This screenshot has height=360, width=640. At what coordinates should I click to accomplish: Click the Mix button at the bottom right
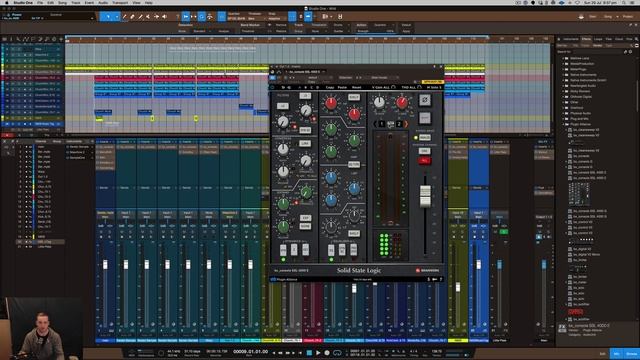[617, 353]
